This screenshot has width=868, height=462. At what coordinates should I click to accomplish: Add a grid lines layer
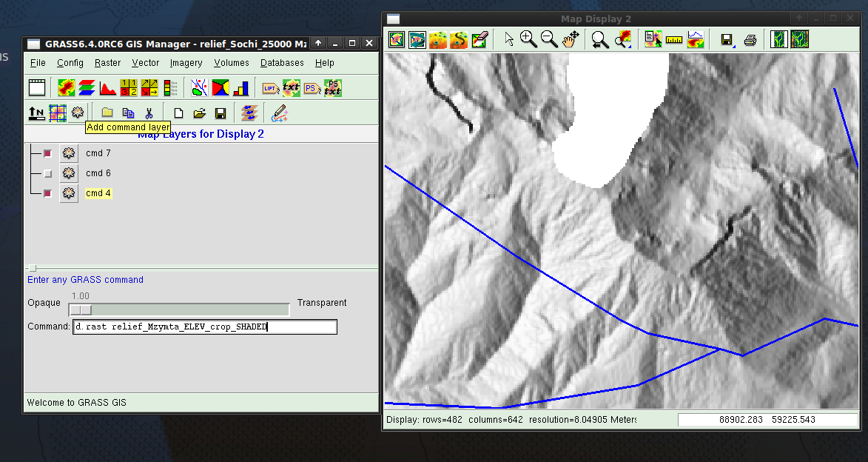coord(57,113)
